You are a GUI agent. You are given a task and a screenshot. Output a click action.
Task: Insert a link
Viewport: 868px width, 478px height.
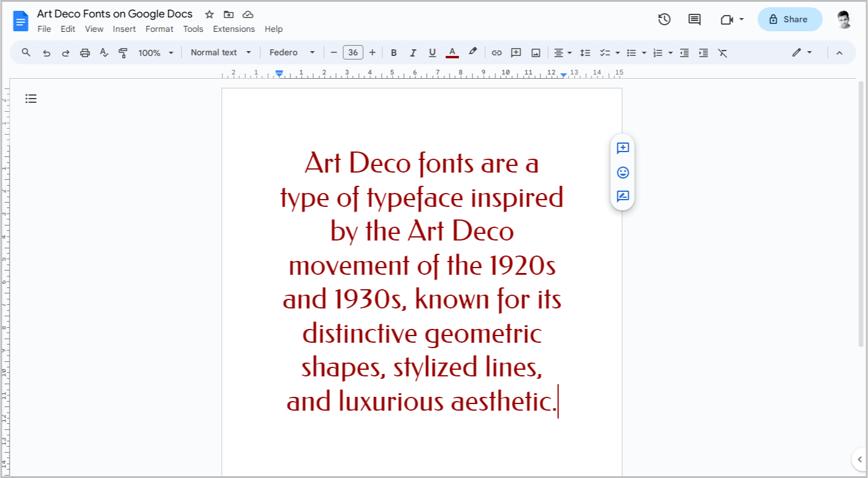tap(497, 52)
